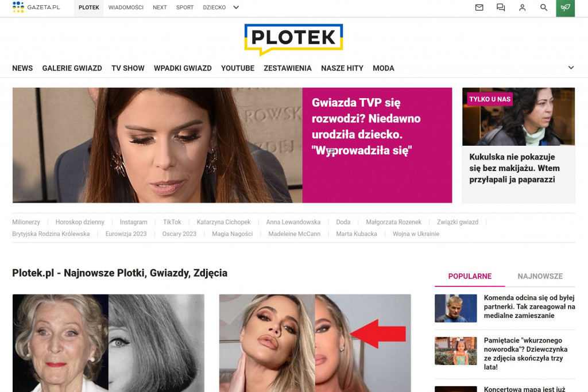Select the POPULARNE tab
Image resolution: width=588 pixels, height=392 pixels.
pos(470,276)
